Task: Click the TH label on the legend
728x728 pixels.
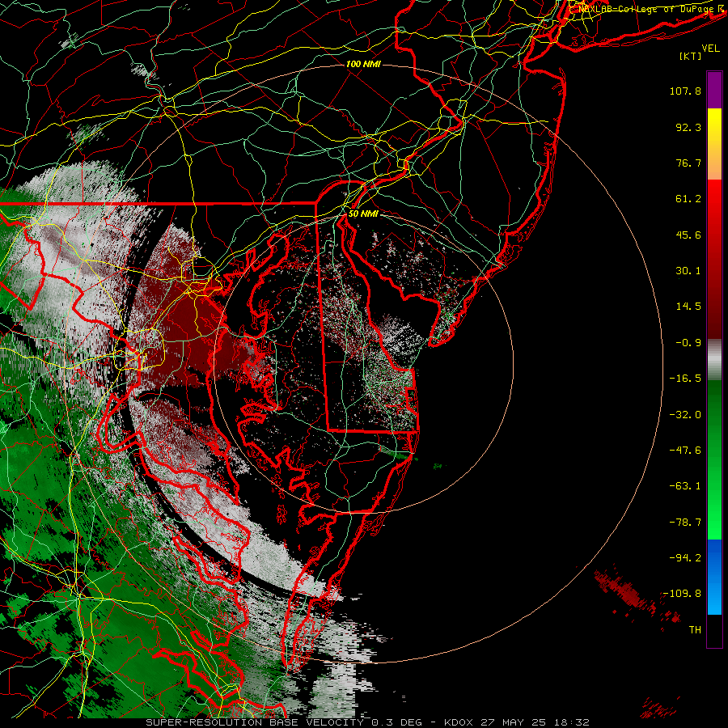Action: point(695,630)
